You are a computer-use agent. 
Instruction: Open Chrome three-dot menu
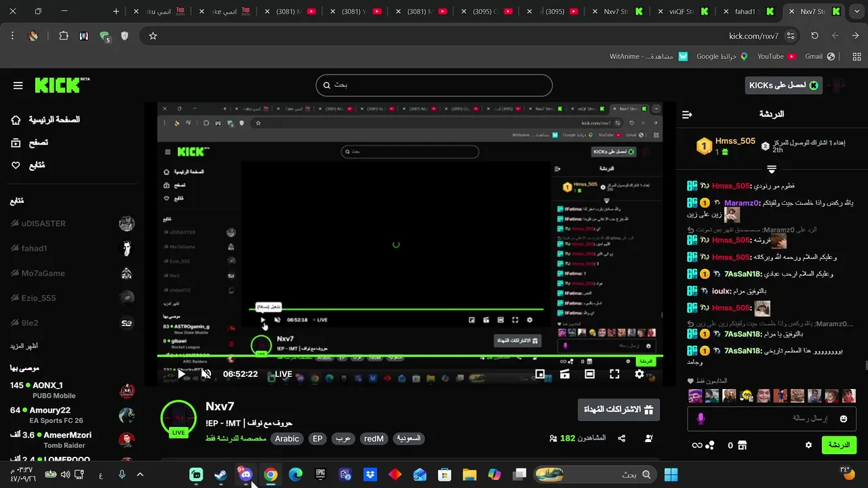tap(12, 36)
